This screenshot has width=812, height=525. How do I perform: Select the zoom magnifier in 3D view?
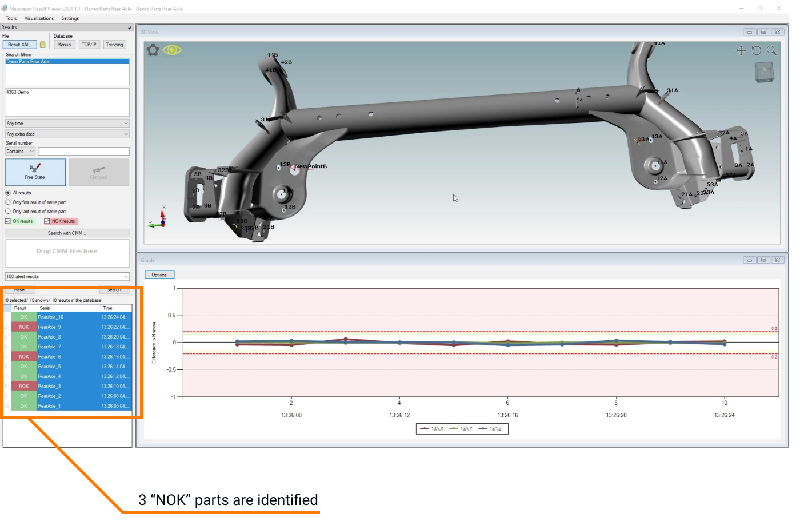771,50
